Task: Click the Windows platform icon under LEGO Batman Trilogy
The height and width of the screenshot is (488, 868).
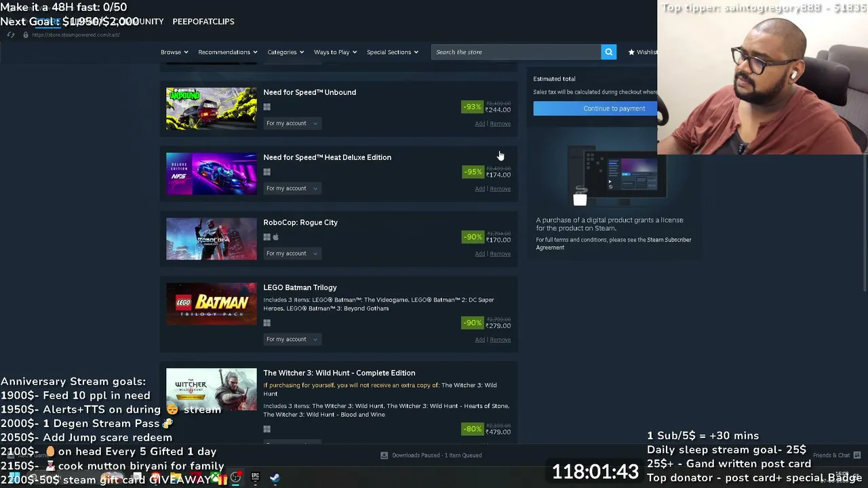Action: point(267,323)
